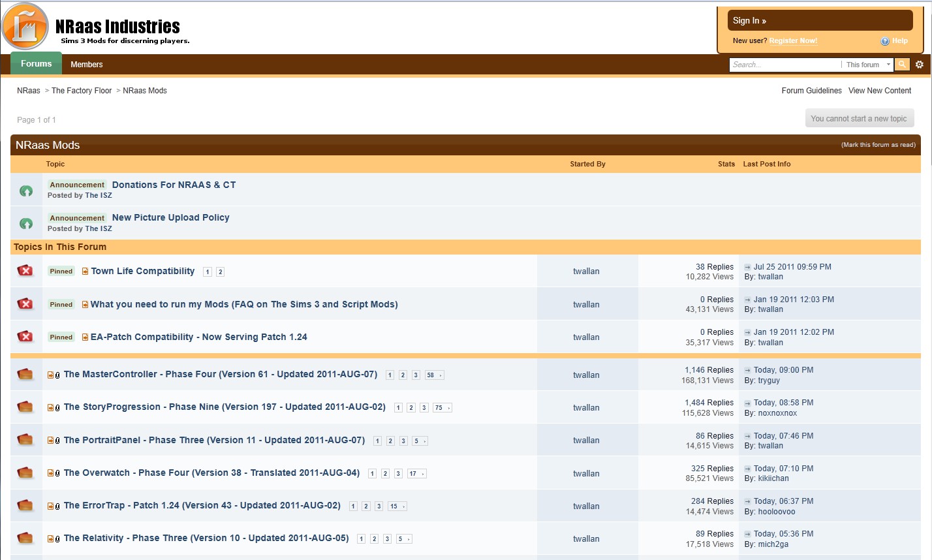The height and width of the screenshot is (560, 932).
Task: Open the Forums tab
Action: [x=37, y=63]
